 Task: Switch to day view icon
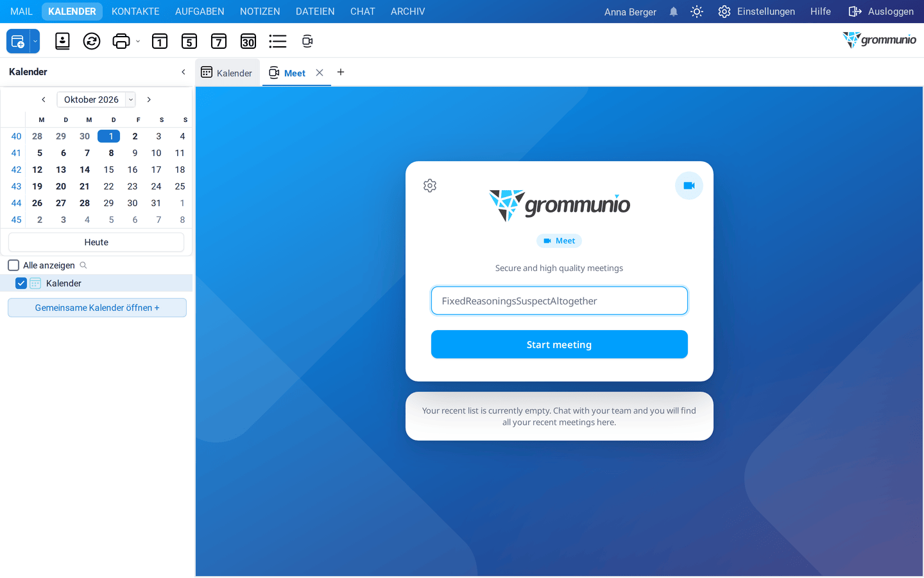click(160, 41)
